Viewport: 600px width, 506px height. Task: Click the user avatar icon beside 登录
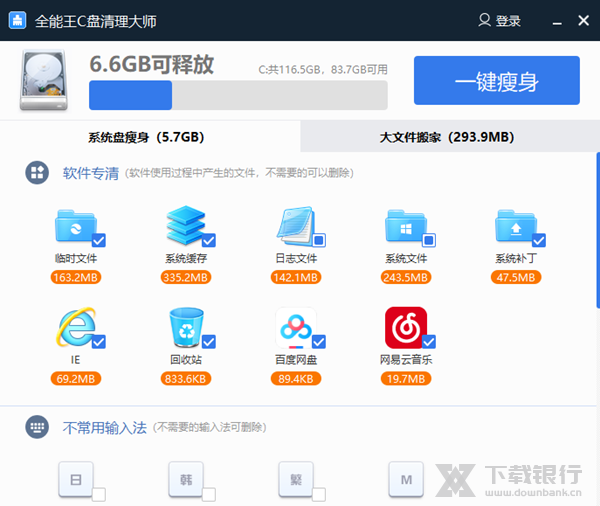[x=484, y=20]
